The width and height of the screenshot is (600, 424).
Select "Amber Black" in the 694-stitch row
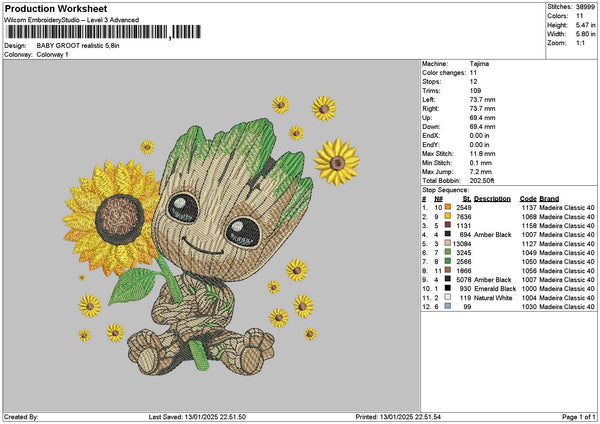pos(492,235)
